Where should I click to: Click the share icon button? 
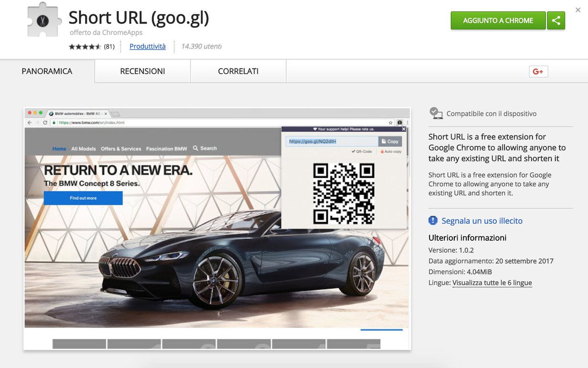(x=556, y=21)
